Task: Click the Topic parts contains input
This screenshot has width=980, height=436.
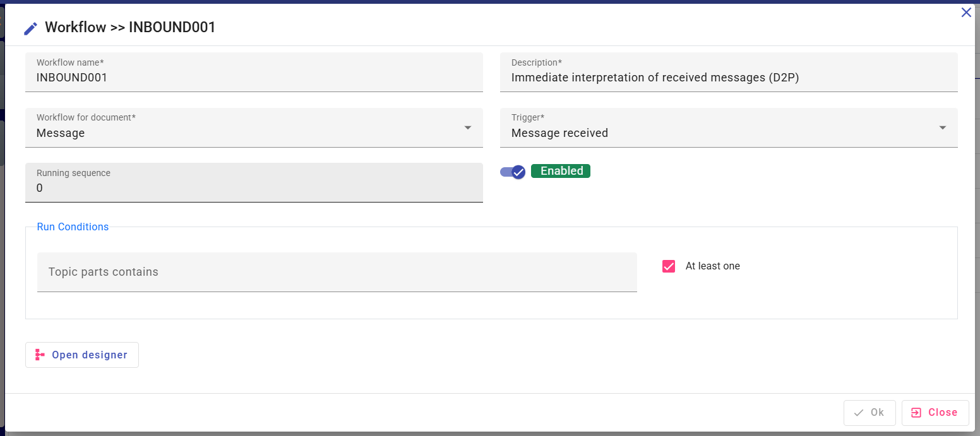Action: point(337,272)
